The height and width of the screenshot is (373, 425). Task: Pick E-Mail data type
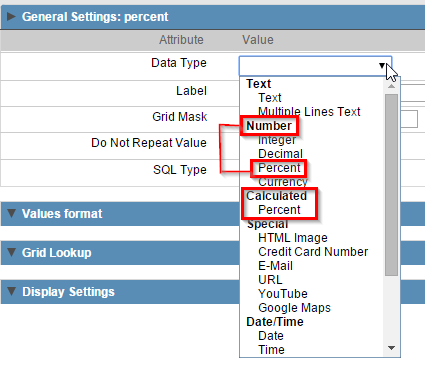pyautogui.click(x=275, y=266)
